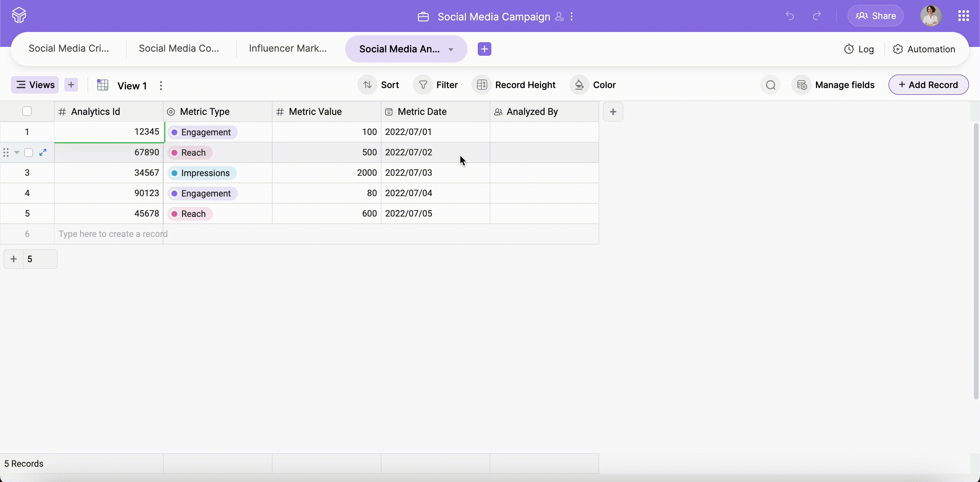Image resolution: width=980 pixels, height=482 pixels.
Task: Click the Share button
Action: click(876, 16)
